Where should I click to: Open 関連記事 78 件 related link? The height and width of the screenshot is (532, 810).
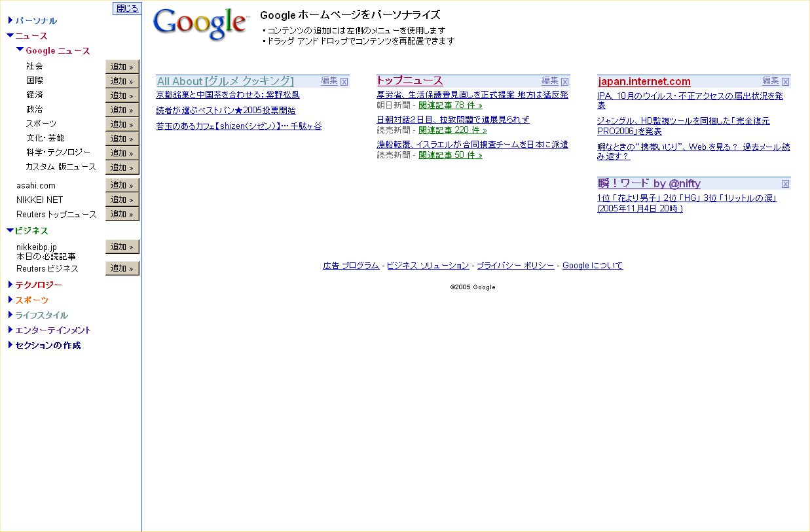click(451, 105)
